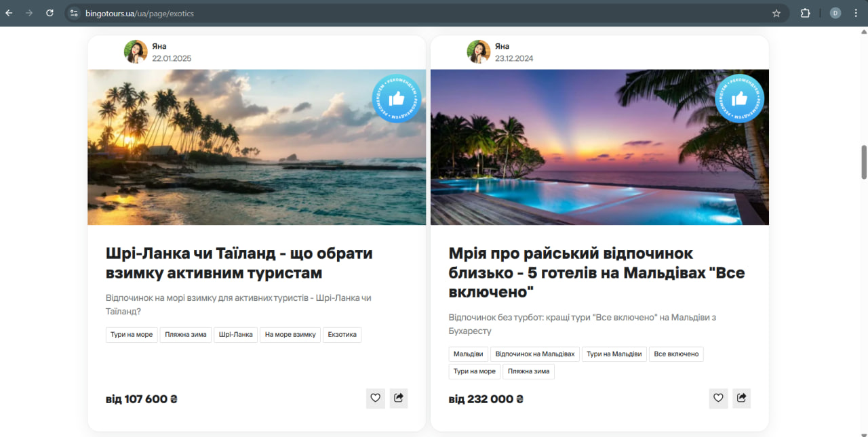Click the page vertical scrollbar thumb

pos(864,162)
